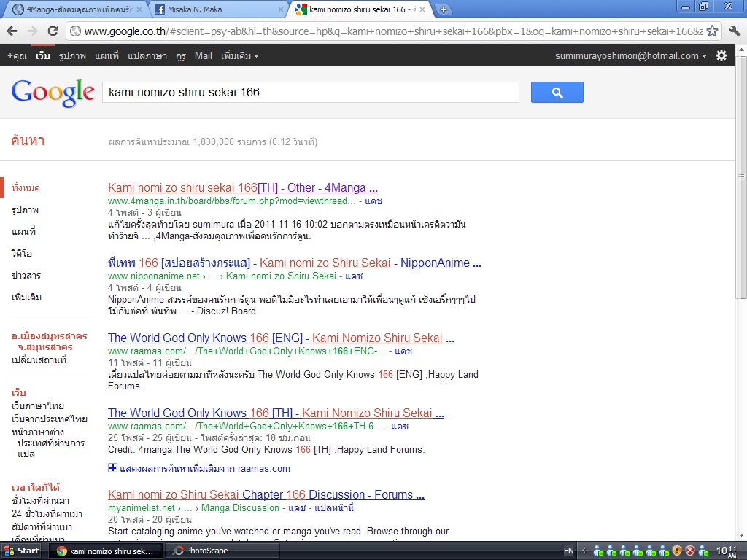Filter by วิดีโอ in left sidebar
This screenshot has width=747, height=560.
click(x=21, y=253)
